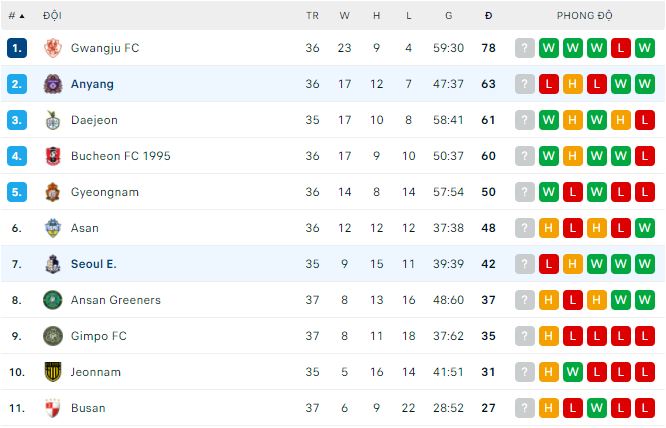Click the Seoul E. team crest
Image resolution: width=666 pixels, height=428 pixels.
52,264
